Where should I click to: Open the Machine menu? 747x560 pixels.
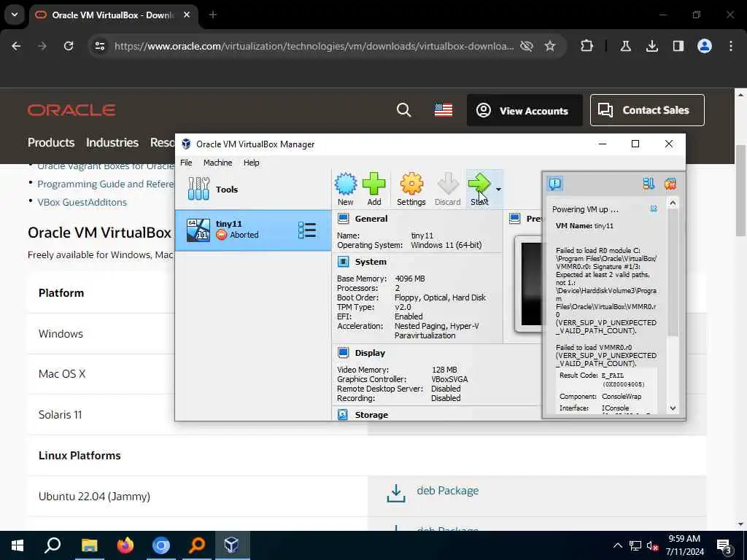click(217, 163)
